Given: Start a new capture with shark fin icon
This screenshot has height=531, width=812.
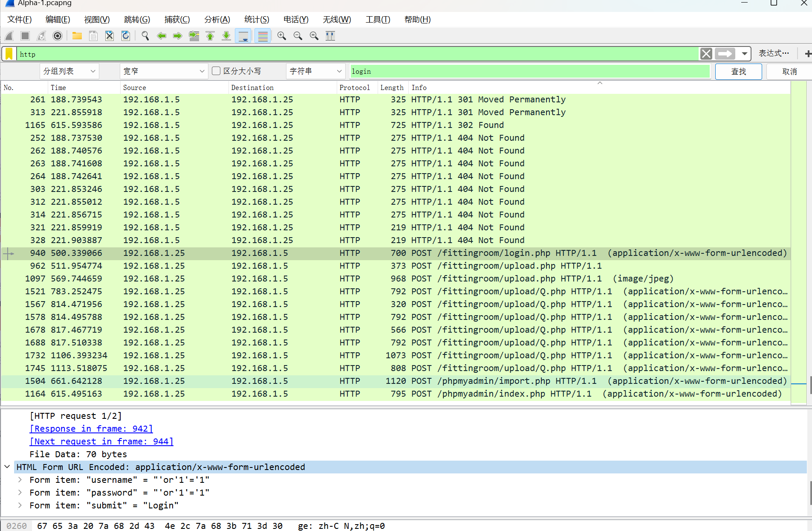Looking at the screenshot, I should click(x=9, y=36).
